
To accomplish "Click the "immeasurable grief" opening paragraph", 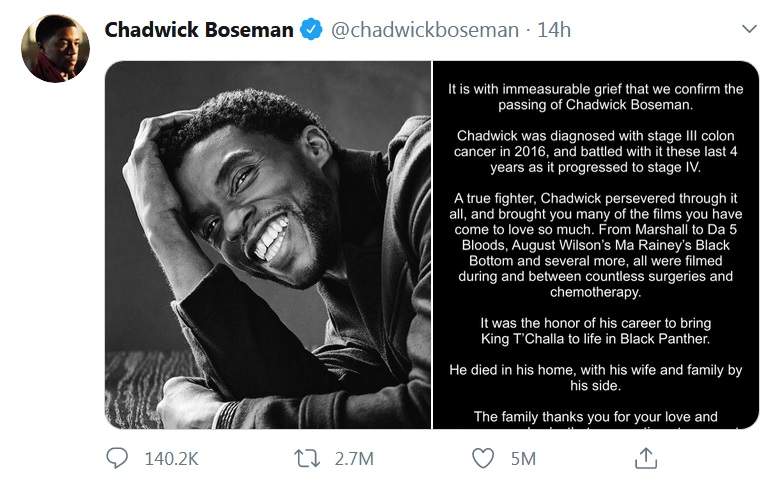I will click(595, 97).
